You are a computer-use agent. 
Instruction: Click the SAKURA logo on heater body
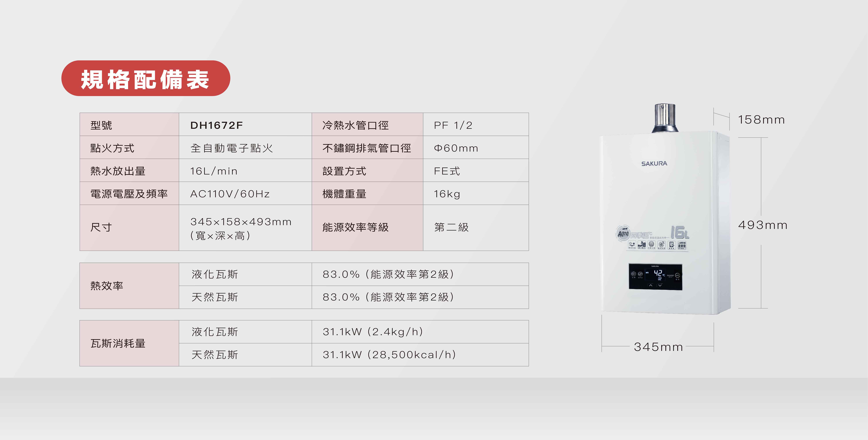[654, 164]
